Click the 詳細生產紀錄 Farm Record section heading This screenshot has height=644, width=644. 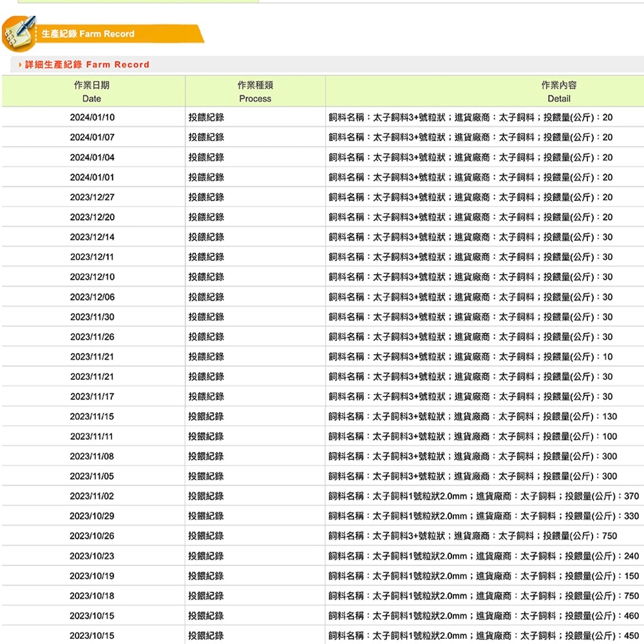coord(87,64)
